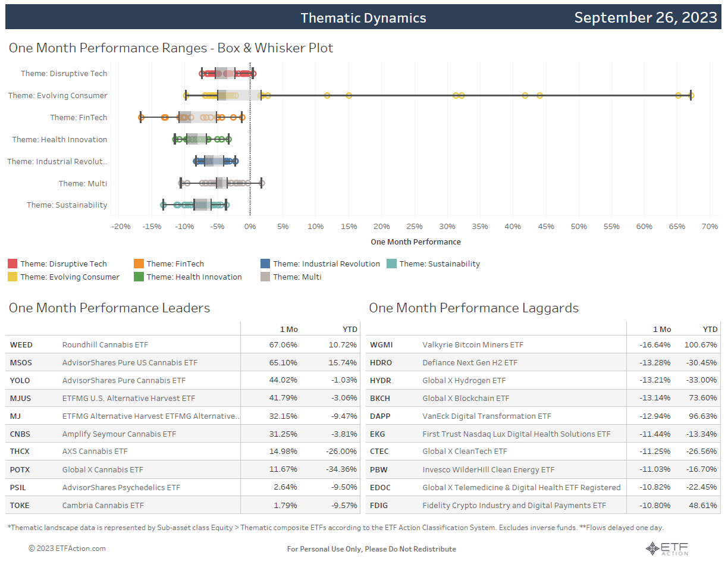Click the leftmost FinTech whisker point
The width and height of the screenshot is (728, 561).
141,117
